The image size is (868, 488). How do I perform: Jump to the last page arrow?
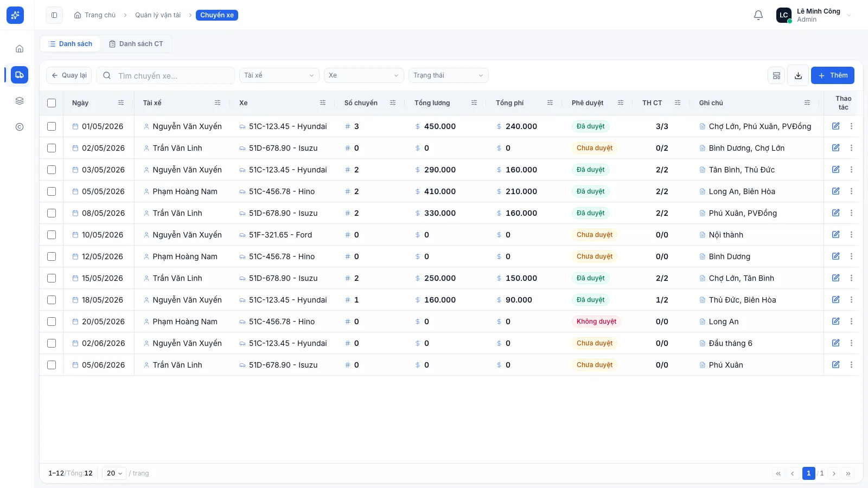pos(848,473)
